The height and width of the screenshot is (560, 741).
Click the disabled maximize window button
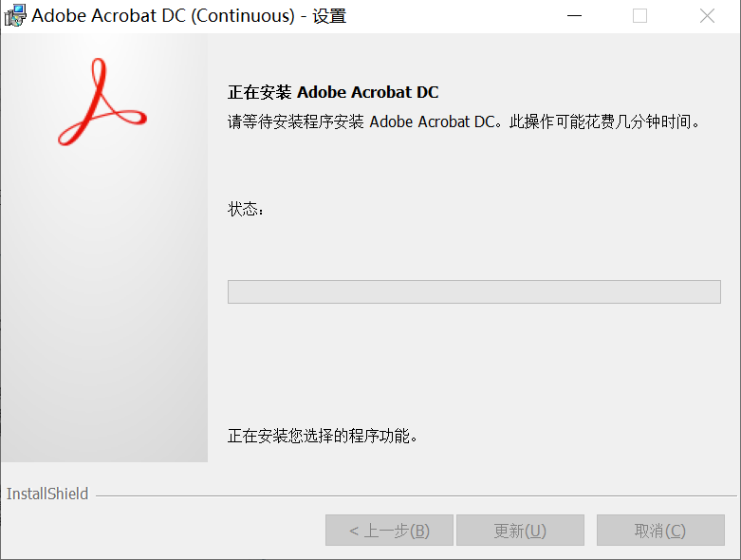point(639,15)
